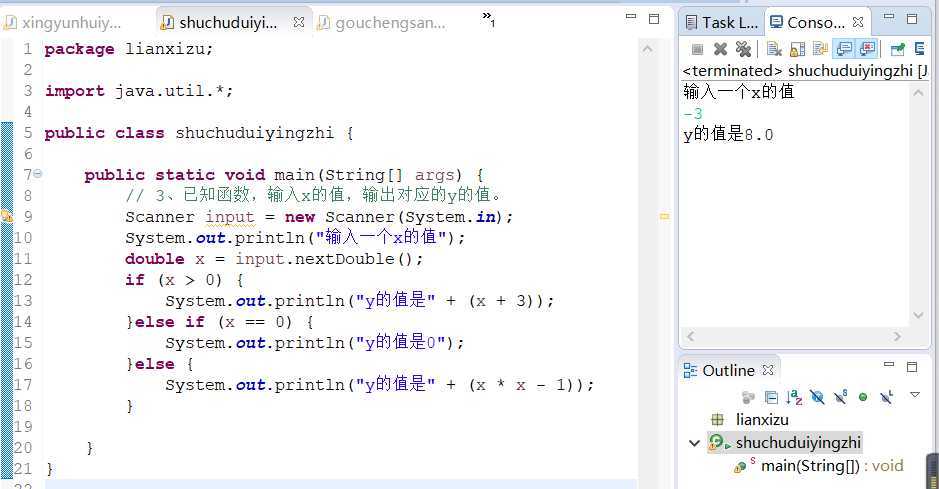Click the class icon beside shuchuduiyingzhi in Outline
Image resolution: width=939 pixels, height=489 pixels.
pyautogui.click(x=718, y=443)
